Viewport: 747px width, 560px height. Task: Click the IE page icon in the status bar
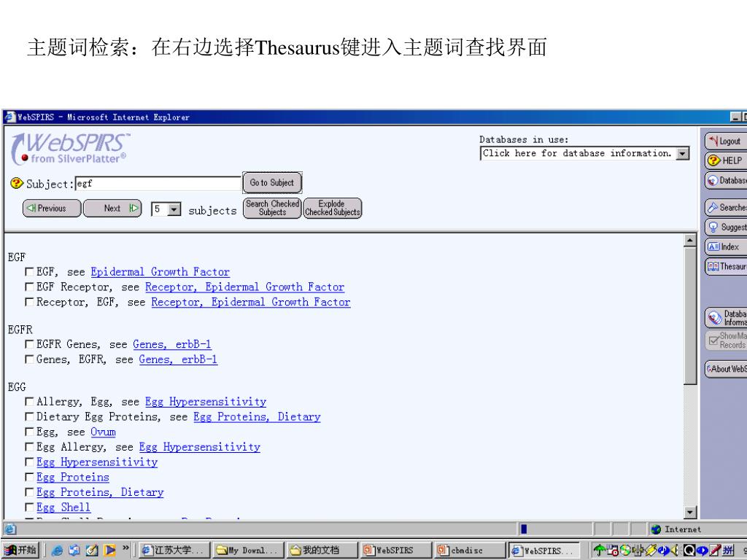point(10,529)
